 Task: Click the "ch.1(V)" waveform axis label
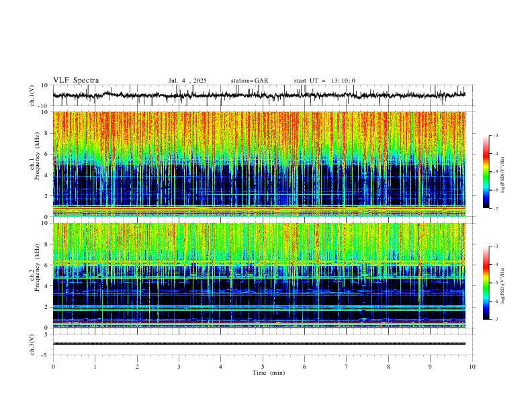tap(32, 95)
